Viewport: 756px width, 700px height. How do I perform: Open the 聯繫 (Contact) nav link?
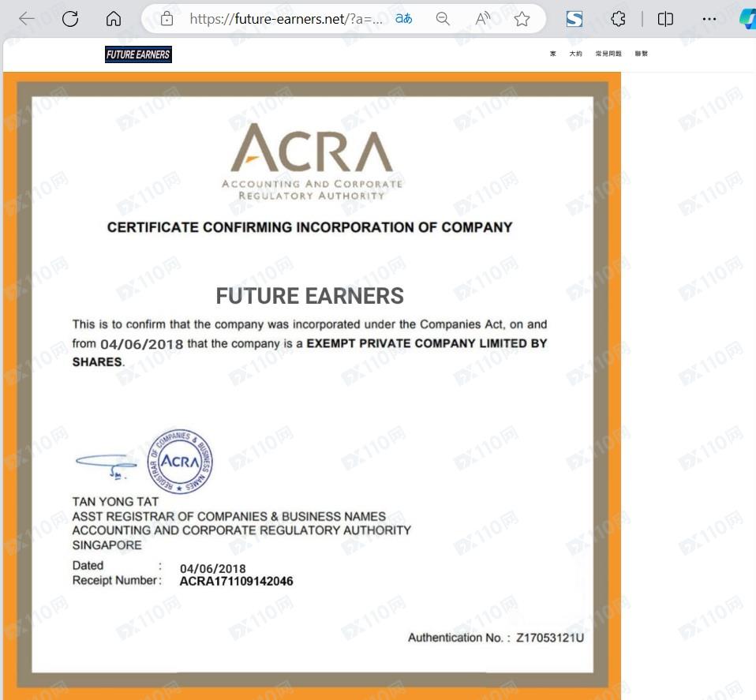click(x=642, y=54)
